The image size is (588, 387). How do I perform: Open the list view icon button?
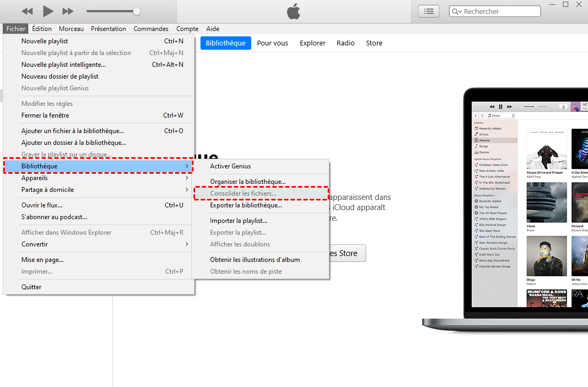[x=429, y=11]
